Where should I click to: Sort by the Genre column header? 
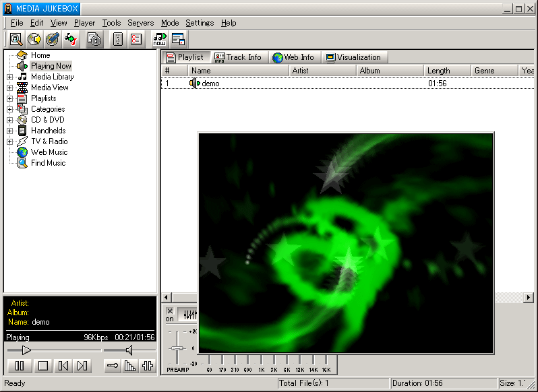[x=494, y=71]
